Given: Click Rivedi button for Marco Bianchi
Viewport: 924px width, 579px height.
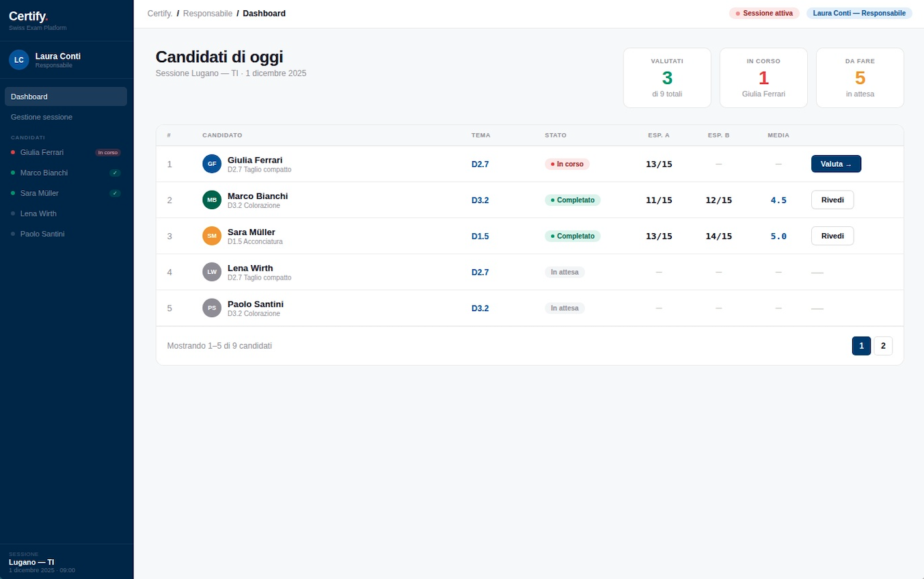Looking at the screenshot, I should coord(832,200).
